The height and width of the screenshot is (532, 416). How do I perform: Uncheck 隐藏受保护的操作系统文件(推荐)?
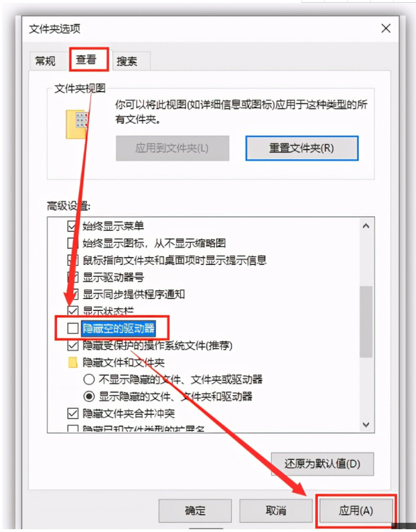click(x=72, y=346)
